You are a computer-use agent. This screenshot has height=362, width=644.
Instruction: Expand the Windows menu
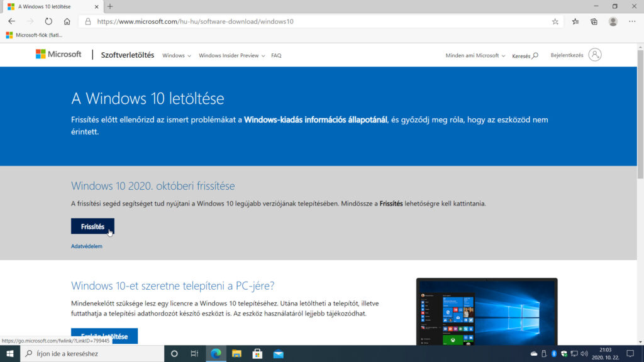coord(177,55)
